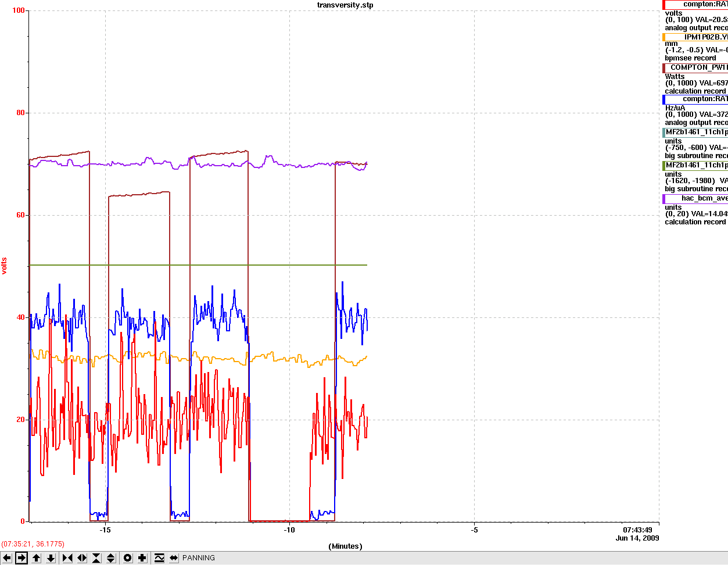The height and width of the screenshot is (565, 728).
Task: Click the '20' y-axis tick label
Action: pyautogui.click(x=20, y=420)
